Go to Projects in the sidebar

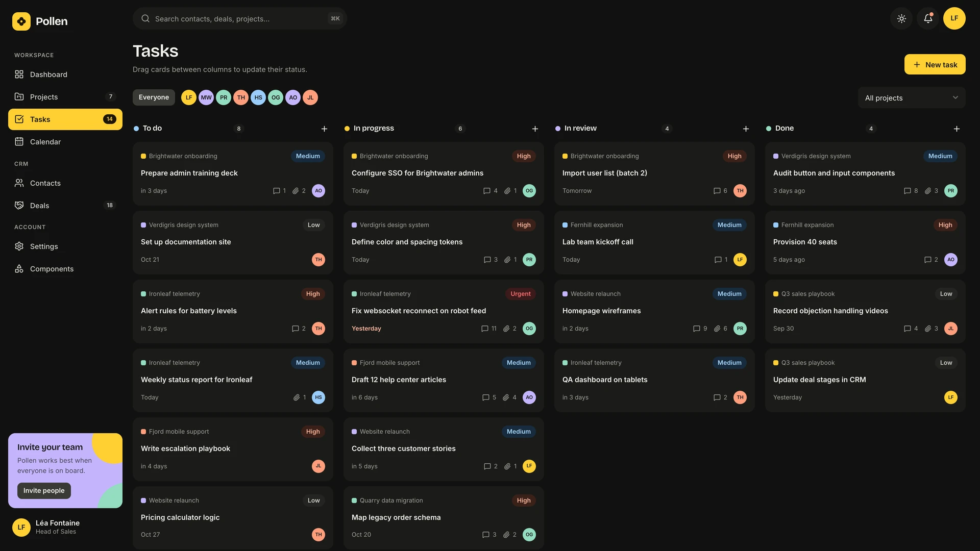tap(65, 97)
